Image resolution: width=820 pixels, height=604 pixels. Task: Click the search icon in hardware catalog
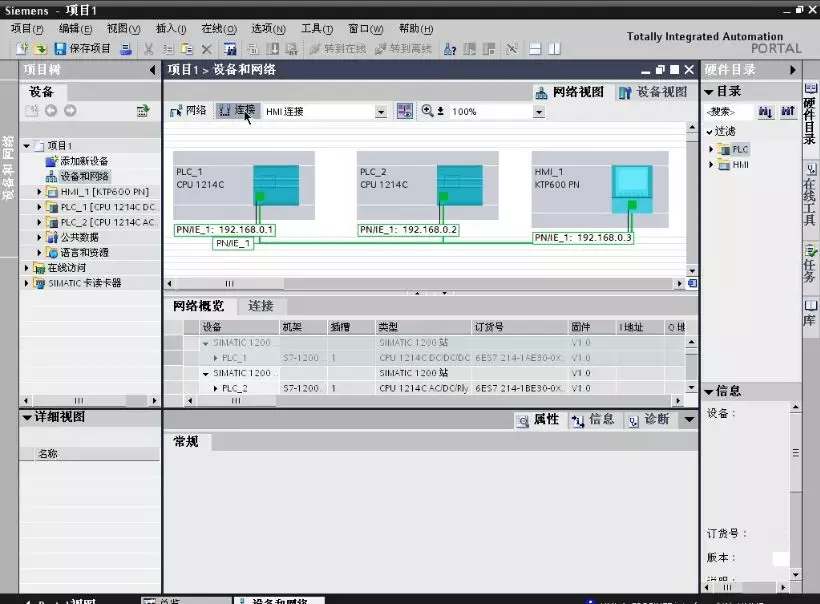765,112
